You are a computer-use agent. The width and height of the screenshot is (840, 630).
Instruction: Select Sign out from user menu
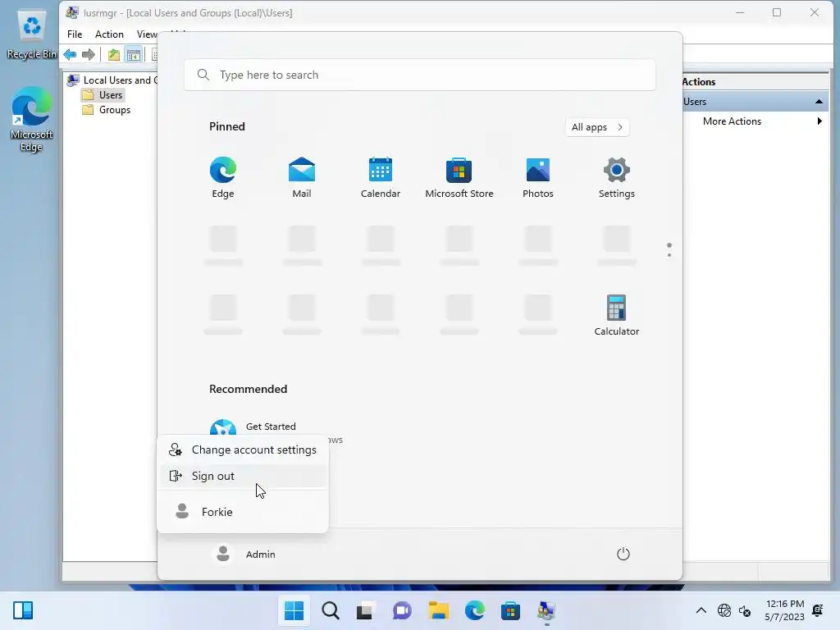coord(243,476)
